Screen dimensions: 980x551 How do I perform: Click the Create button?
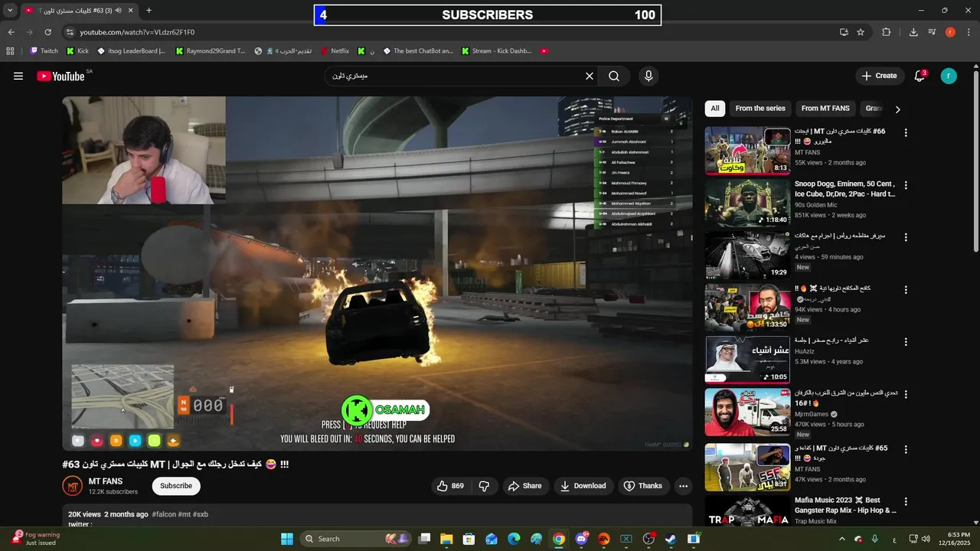[x=879, y=76]
